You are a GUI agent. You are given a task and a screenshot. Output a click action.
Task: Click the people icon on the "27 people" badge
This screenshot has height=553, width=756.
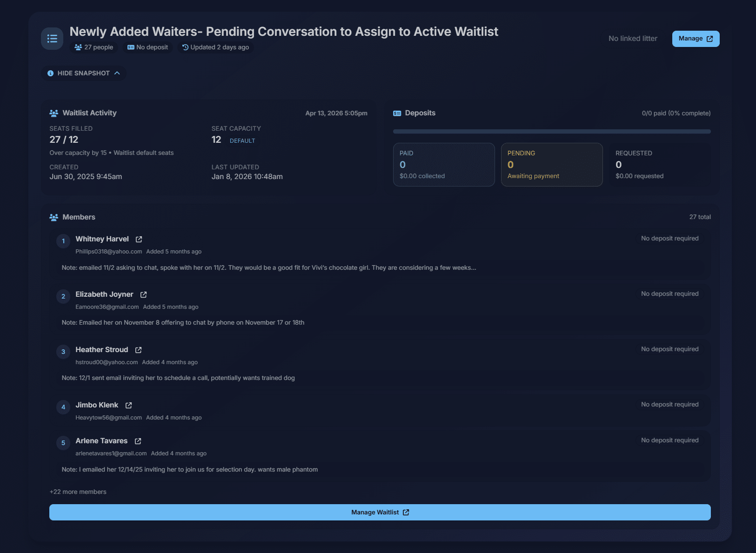(78, 47)
